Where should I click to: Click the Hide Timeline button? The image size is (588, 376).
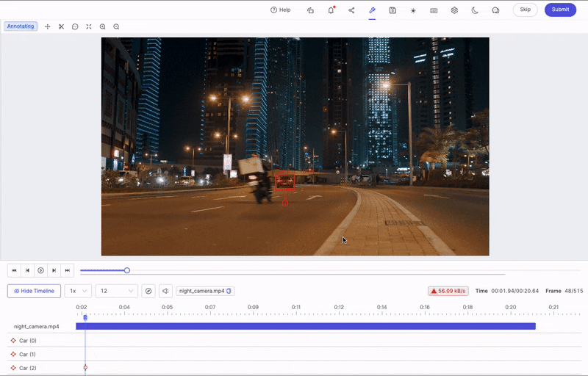pos(34,291)
